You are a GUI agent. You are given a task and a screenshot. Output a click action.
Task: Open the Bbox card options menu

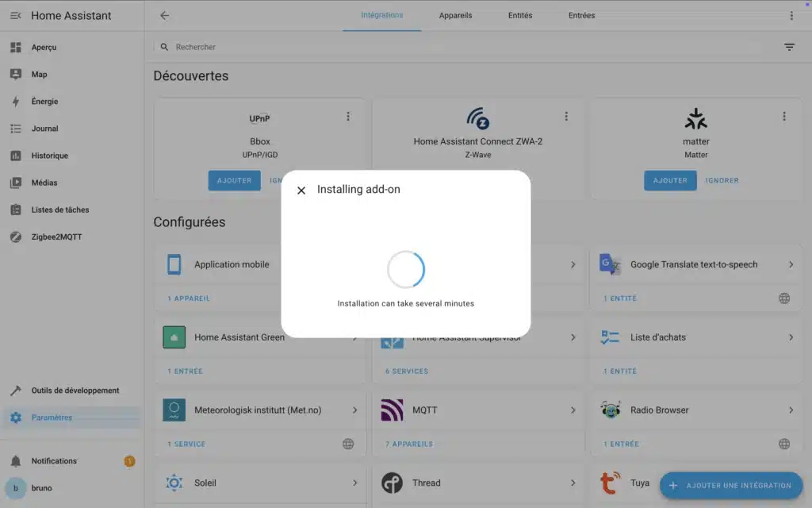coord(348,116)
